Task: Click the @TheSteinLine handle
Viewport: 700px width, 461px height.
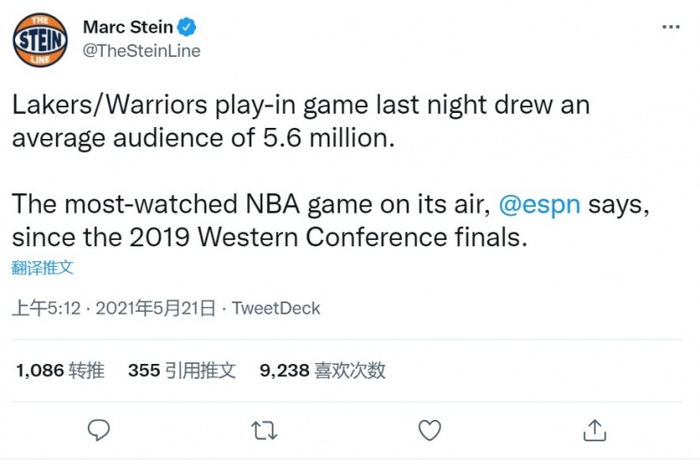Action: (x=141, y=51)
